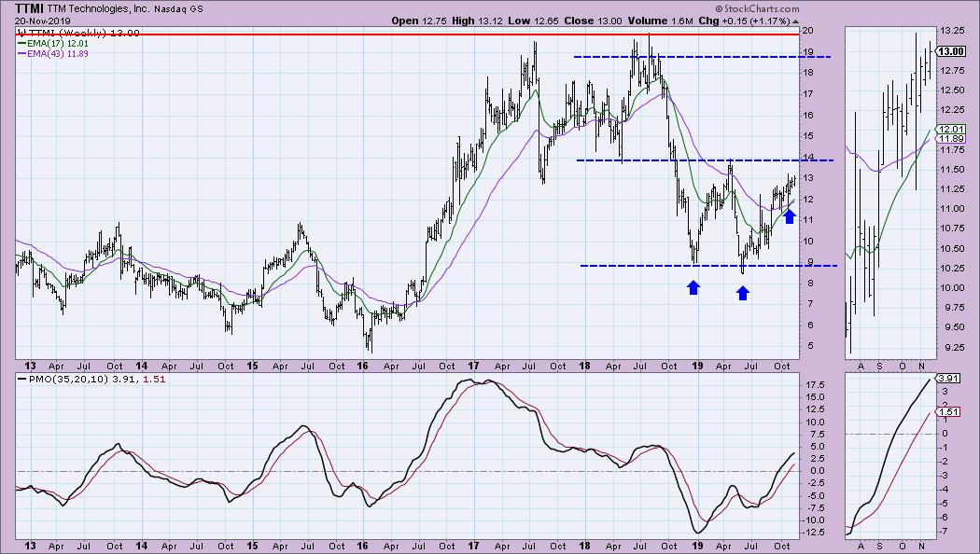Click the 14 label on the main price axis

coord(808,157)
